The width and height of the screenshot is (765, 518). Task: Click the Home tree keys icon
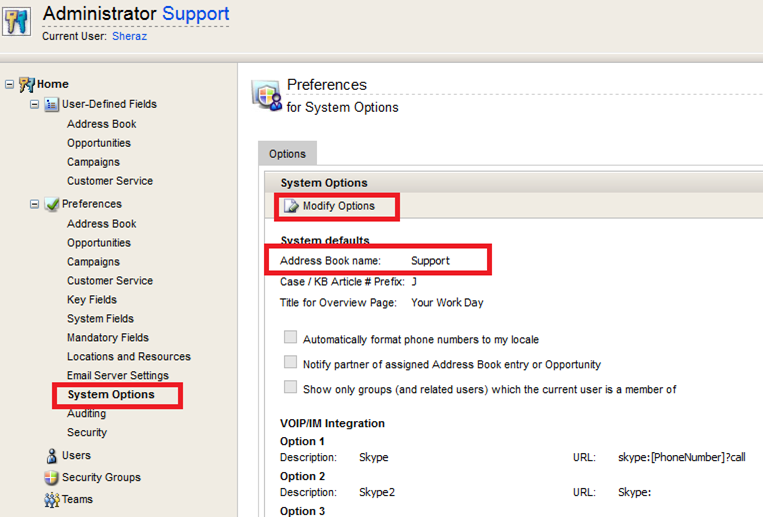tap(27, 84)
